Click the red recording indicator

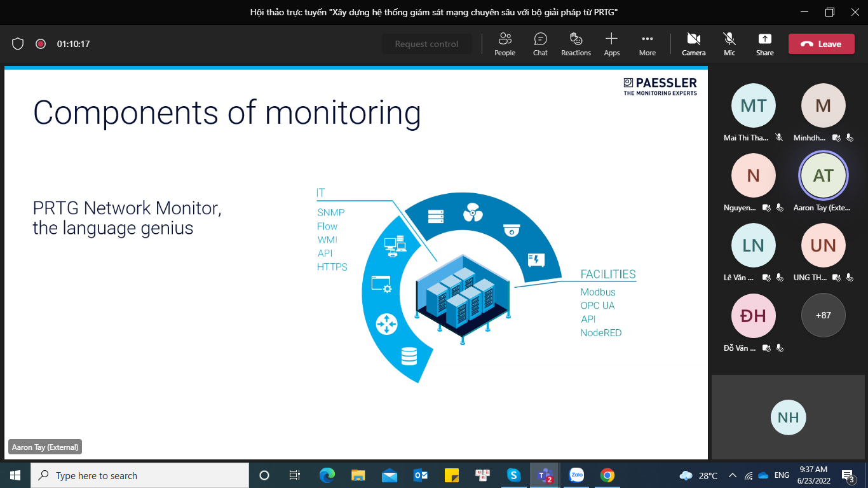click(41, 44)
